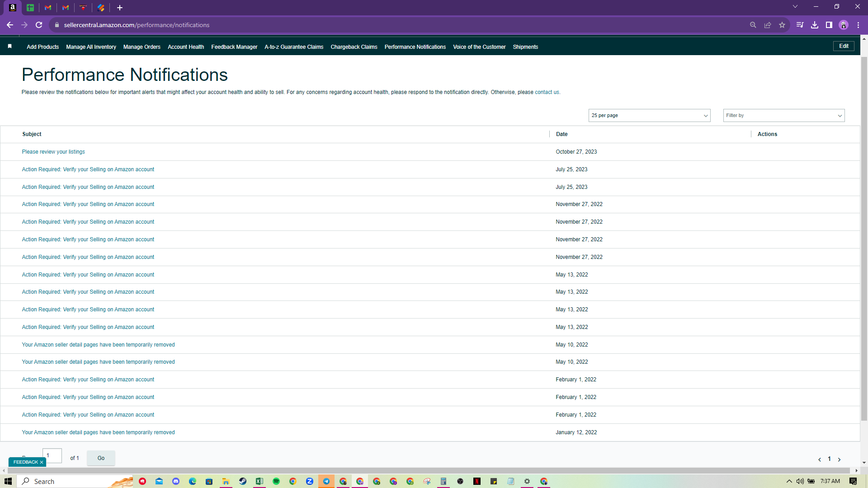Open Manage Orders
Screen dimensions: 868x488
[x=142, y=47]
